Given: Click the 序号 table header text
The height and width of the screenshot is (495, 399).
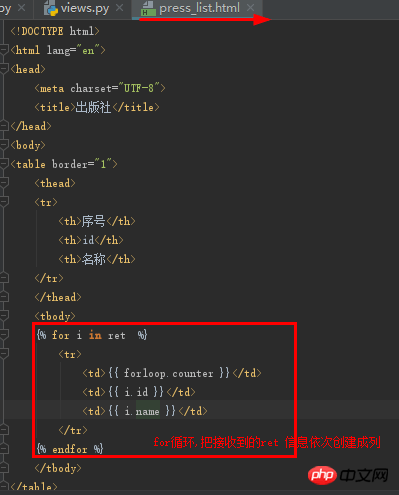Looking at the screenshot, I should (x=94, y=221).
